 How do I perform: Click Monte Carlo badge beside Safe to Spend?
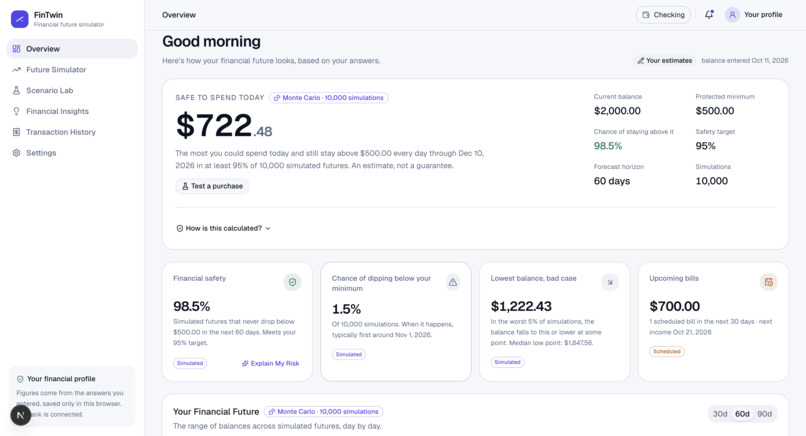click(328, 98)
